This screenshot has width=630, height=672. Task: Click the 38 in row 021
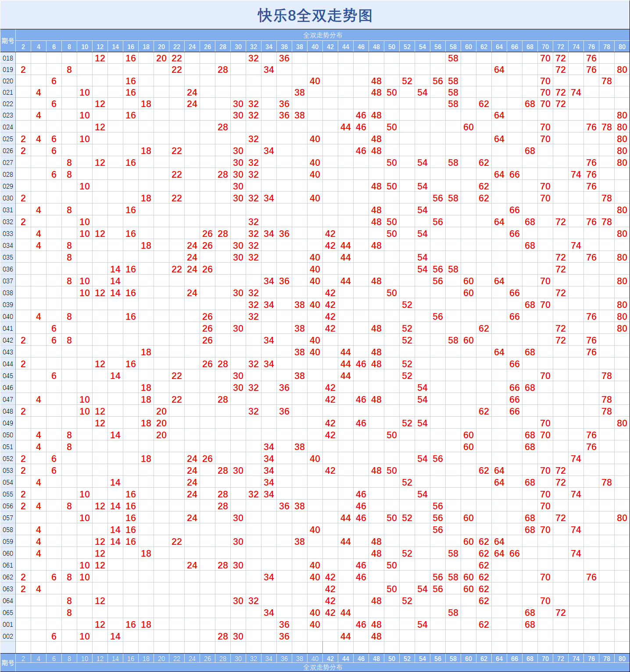(x=300, y=92)
